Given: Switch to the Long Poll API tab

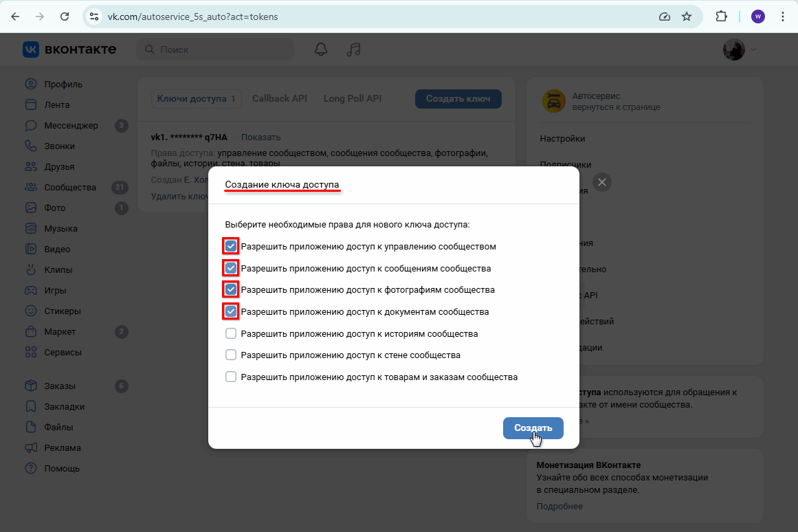Looking at the screenshot, I should (352, 98).
